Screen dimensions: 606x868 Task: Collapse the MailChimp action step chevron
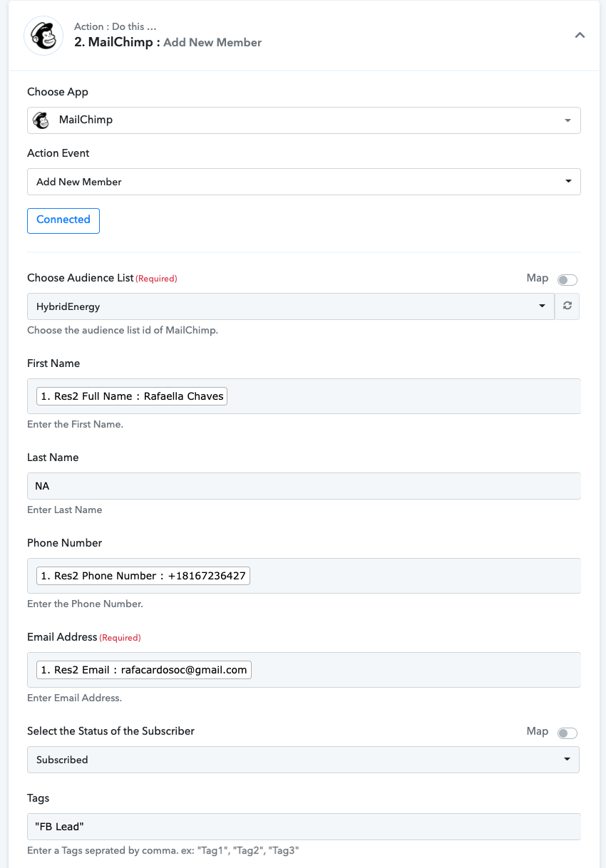(x=580, y=35)
